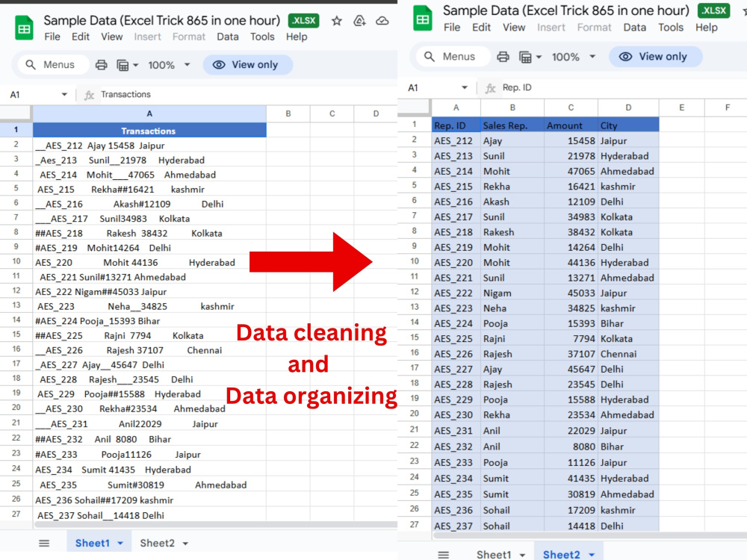Open Insert menu in right window
Screen dimensions: 747x560
pos(551,28)
